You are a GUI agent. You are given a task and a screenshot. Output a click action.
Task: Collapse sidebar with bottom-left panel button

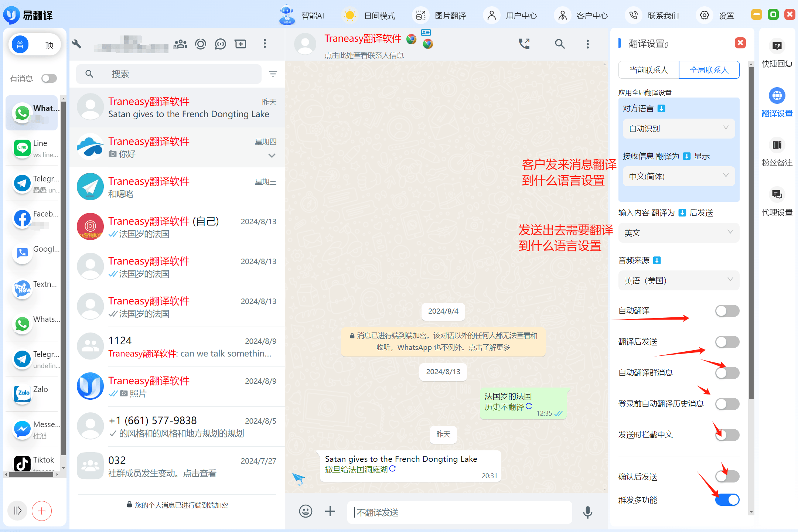(x=17, y=511)
